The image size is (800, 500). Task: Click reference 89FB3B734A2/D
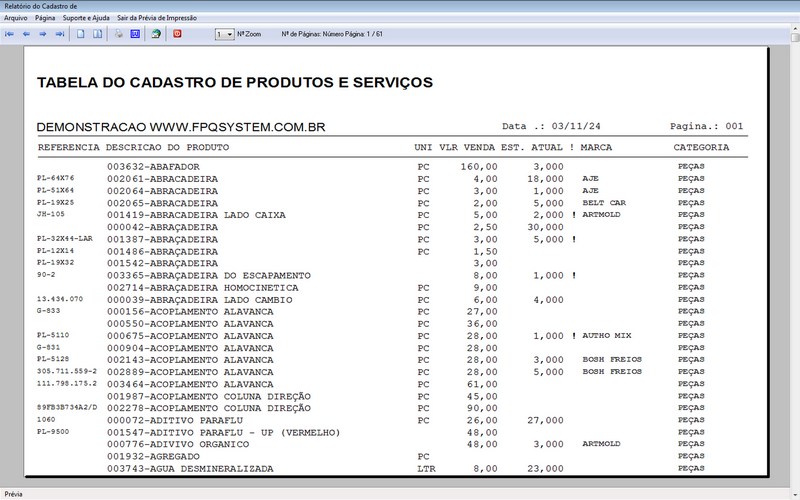67,408
